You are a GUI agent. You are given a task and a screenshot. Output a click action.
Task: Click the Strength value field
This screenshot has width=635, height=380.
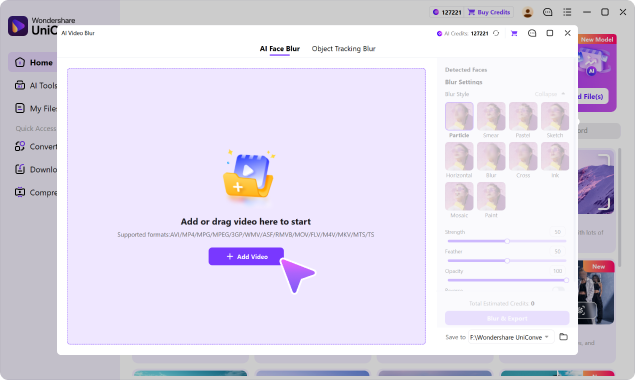pos(558,232)
